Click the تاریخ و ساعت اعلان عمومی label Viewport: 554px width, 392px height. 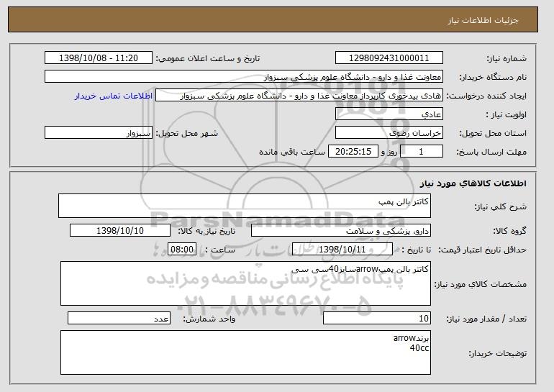coord(208,58)
